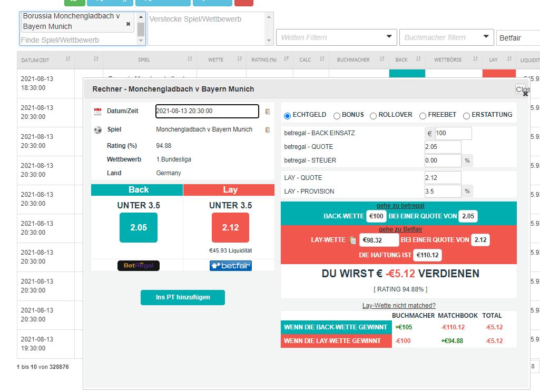Viewport: 540px width, 392px height.
Task: Click rating value 94.88
Action: pyautogui.click(x=164, y=146)
